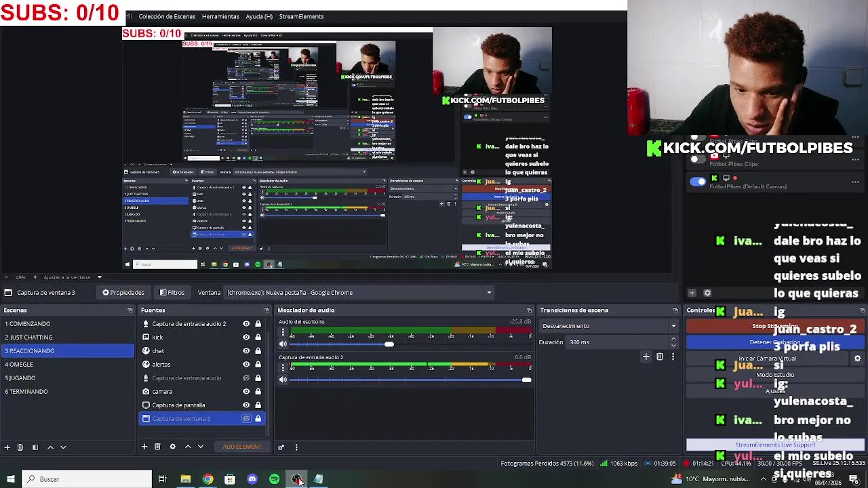Delete the scene transition with the trash icon

tap(660, 357)
